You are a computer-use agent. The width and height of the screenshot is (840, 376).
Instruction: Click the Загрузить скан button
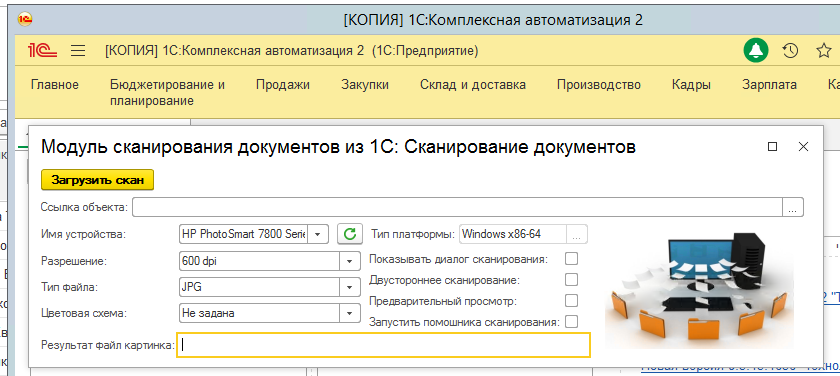pyautogui.click(x=98, y=180)
